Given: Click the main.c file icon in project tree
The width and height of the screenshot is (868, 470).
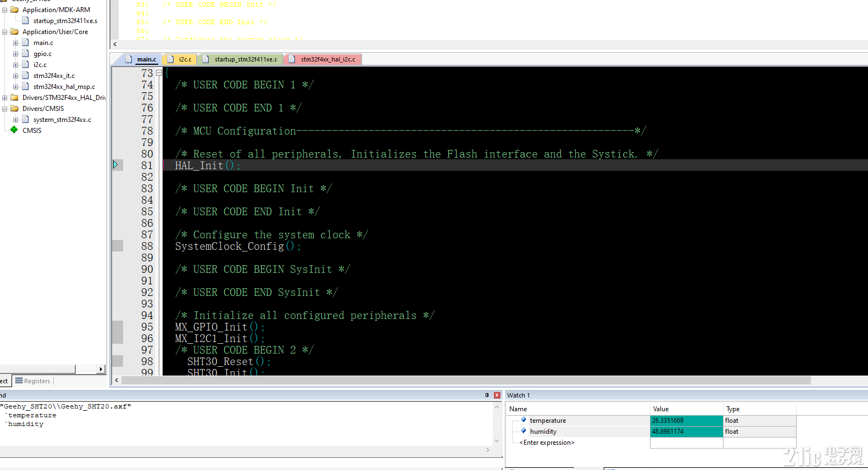Looking at the screenshot, I should click(x=25, y=42).
